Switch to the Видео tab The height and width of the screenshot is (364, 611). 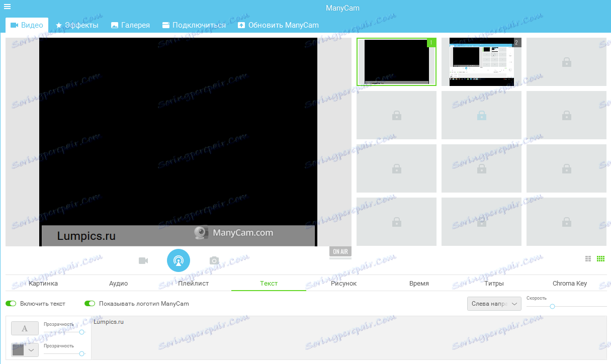(27, 25)
